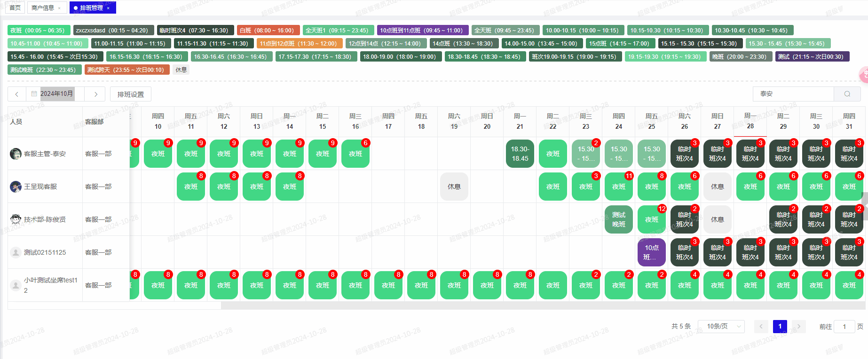The image size is (868, 359).
Task: Click 王呈现客服 休息 cell on 27th
Action: 718,187
